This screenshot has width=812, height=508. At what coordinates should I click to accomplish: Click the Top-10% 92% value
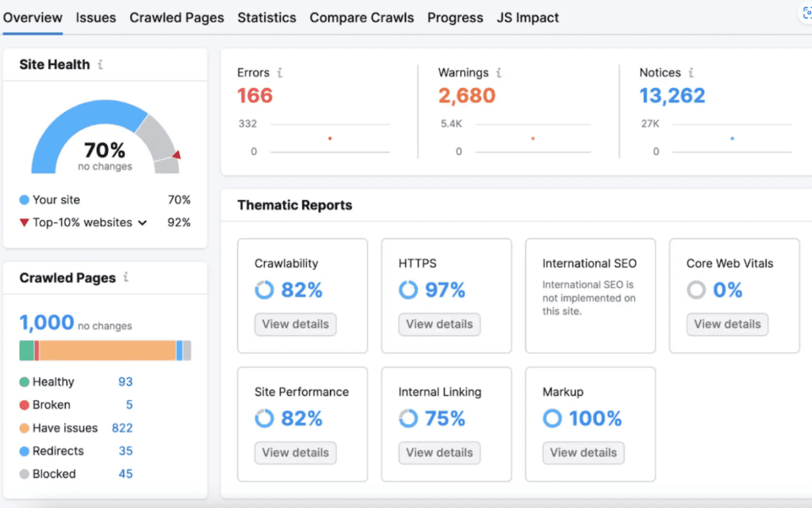coord(179,223)
